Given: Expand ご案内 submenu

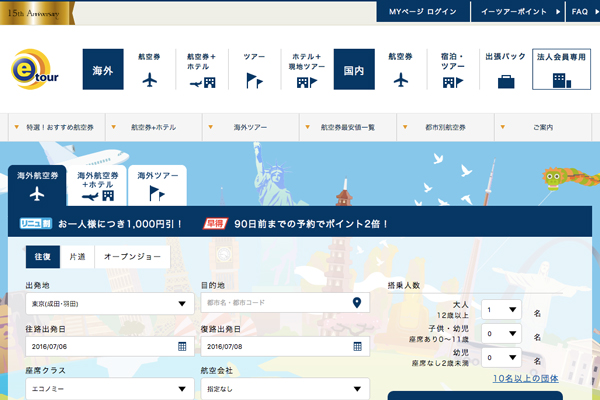Looking at the screenshot, I should 543,127.
